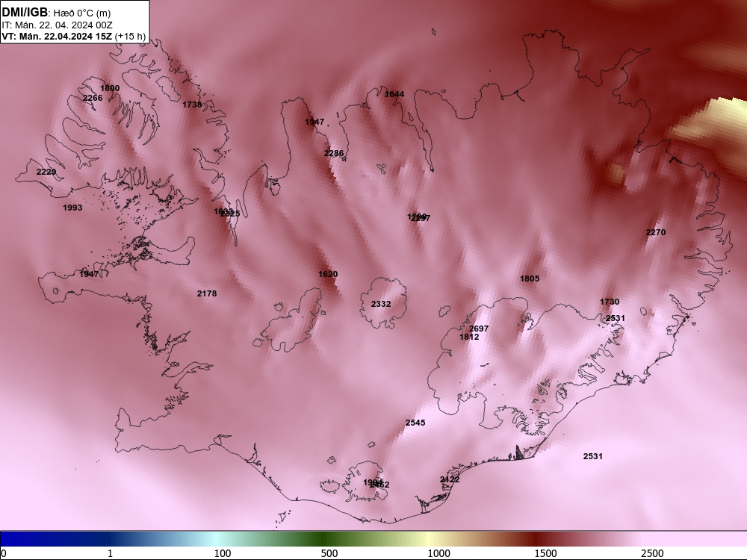Click the 'IT: Mán. 22. 04. 2024 00Z' line

point(58,25)
